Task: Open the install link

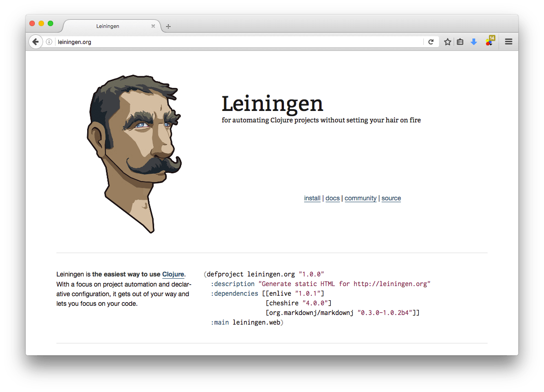Action: tap(312, 198)
